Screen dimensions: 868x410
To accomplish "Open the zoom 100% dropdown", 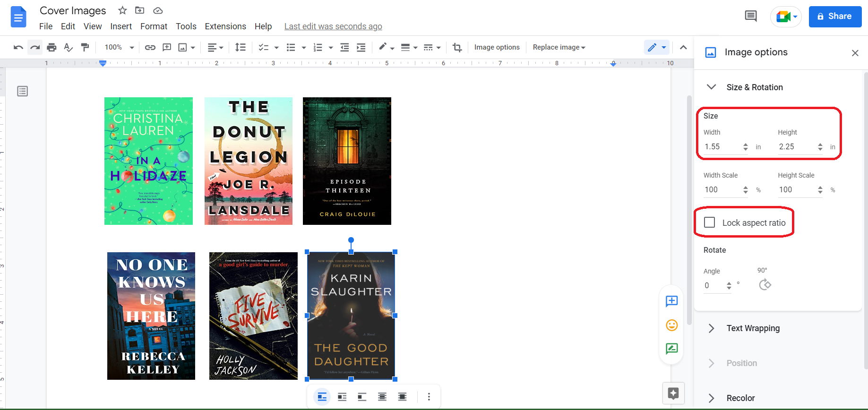I will click(x=119, y=47).
